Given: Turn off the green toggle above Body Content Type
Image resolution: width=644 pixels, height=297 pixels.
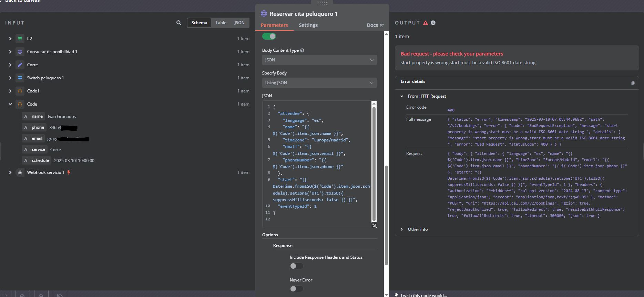Looking at the screenshot, I should point(269,36).
